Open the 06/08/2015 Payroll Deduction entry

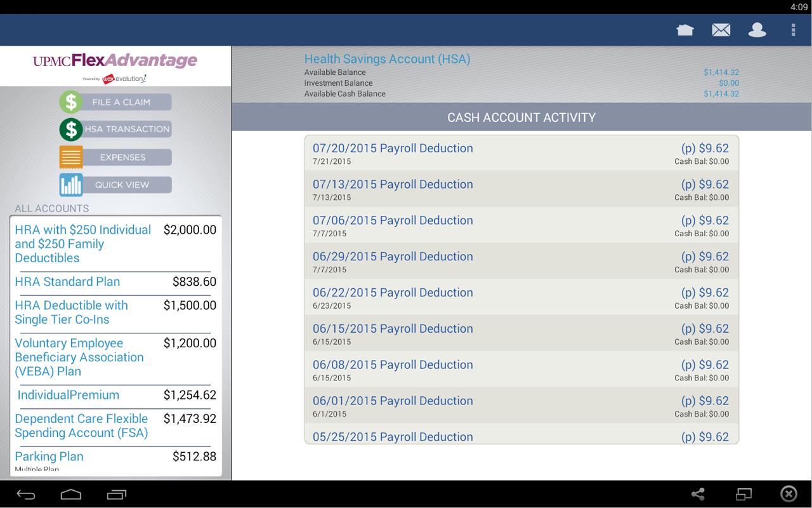coord(521,370)
